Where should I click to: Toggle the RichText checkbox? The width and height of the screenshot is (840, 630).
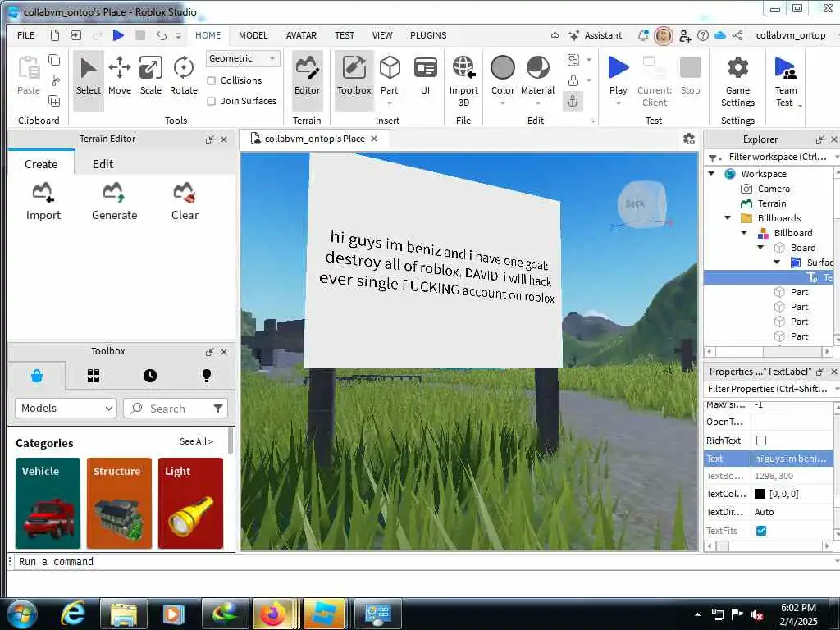[760, 441]
